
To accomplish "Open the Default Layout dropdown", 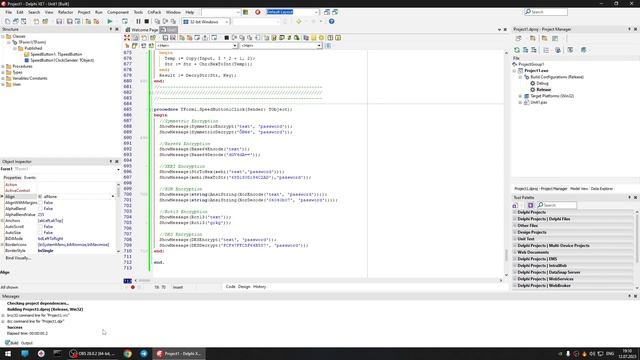I will [316, 12].
